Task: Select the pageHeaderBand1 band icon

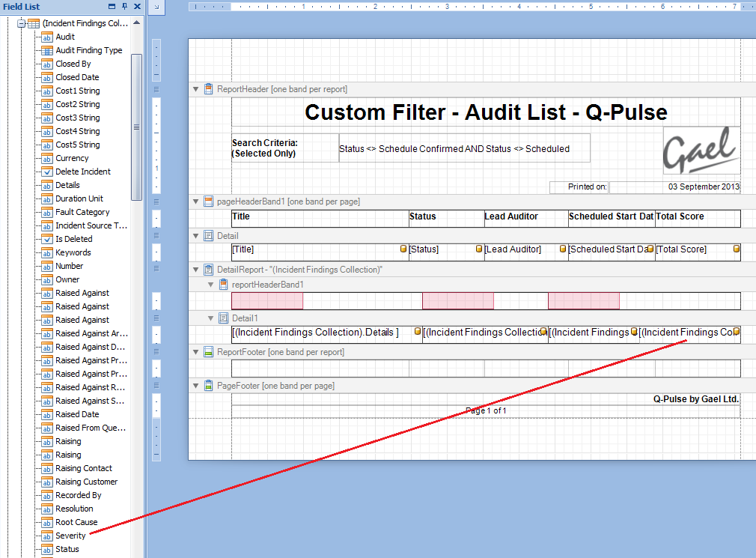Action: tap(208, 201)
